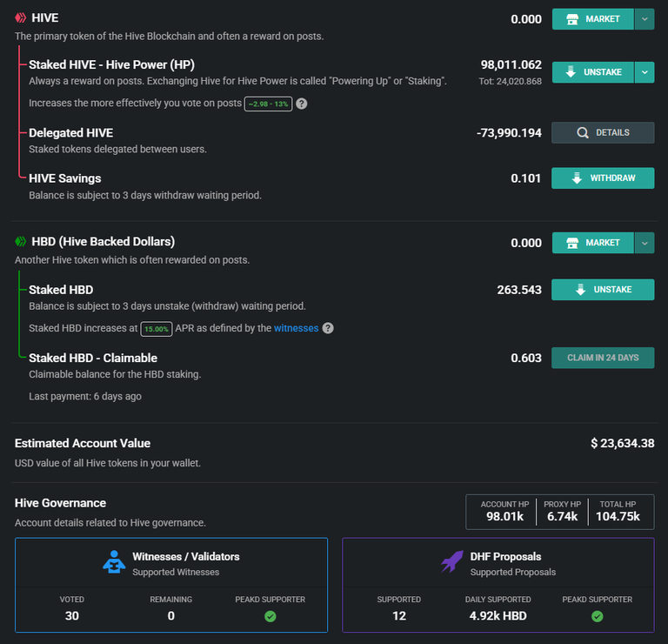The image size is (668, 644).
Task: Click the DHF Proposals rocket icon
Action: [452, 561]
